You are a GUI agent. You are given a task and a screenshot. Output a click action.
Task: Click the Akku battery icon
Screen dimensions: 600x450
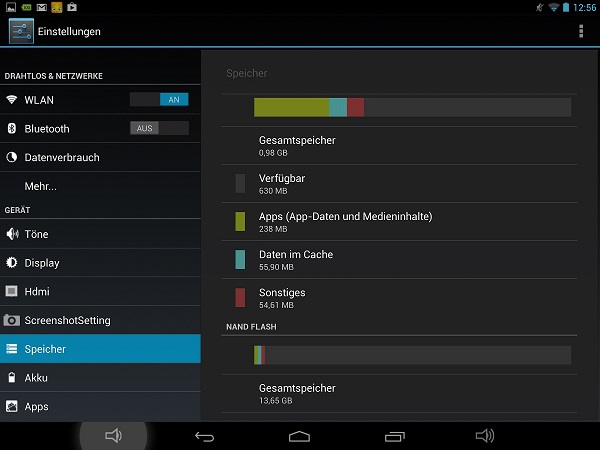[12, 377]
